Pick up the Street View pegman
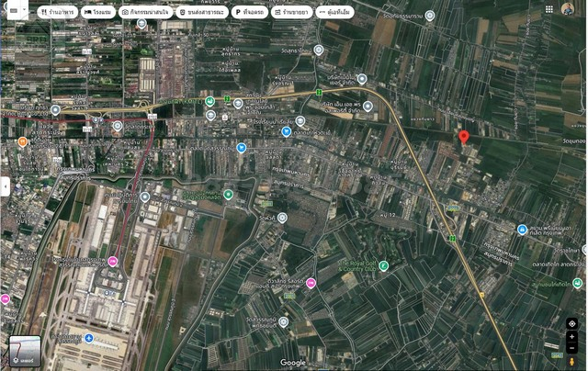 tap(571, 362)
